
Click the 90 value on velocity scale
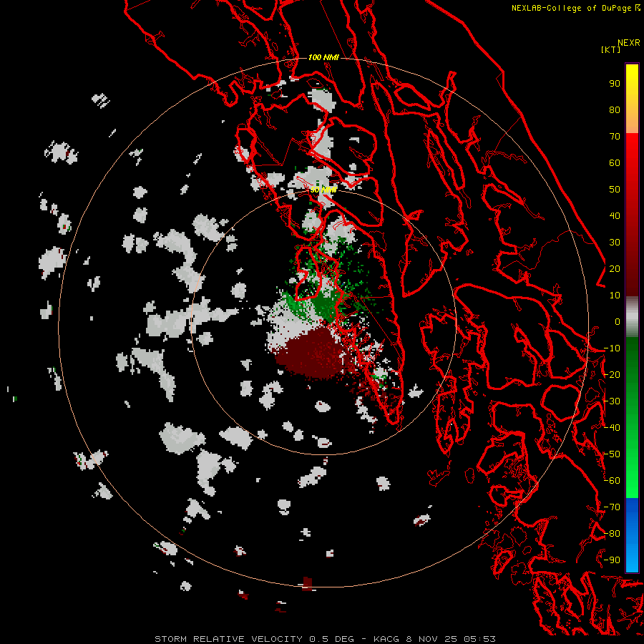coord(615,84)
